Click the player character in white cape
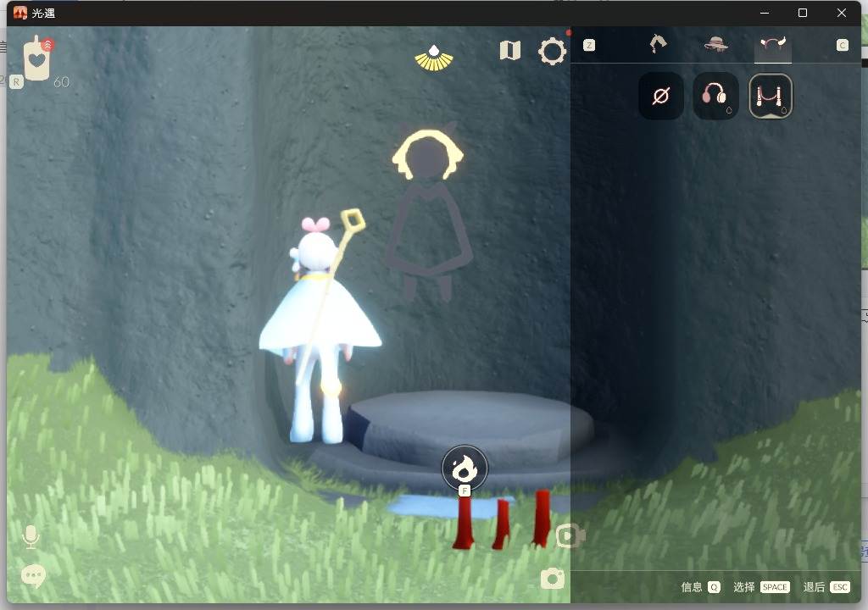The image size is (868, 610). (319, 326)
